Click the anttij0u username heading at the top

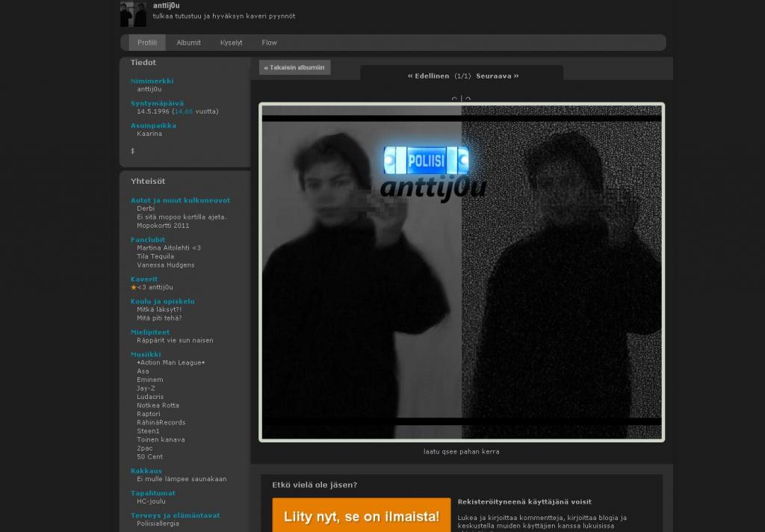tap(167, 5)
